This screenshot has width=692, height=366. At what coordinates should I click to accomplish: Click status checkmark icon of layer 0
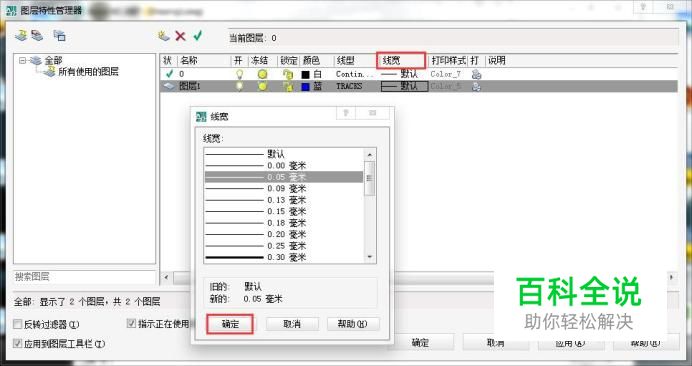tap(168, 74)
